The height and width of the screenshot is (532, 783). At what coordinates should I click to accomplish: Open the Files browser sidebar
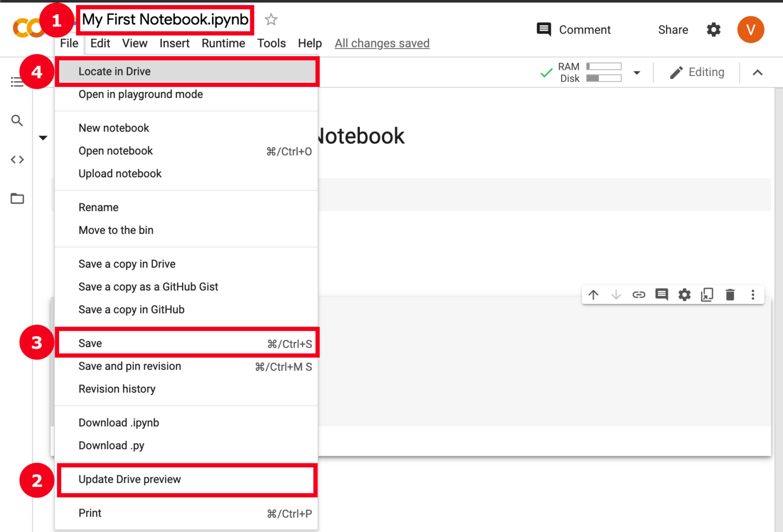click(x=17, y=198)
